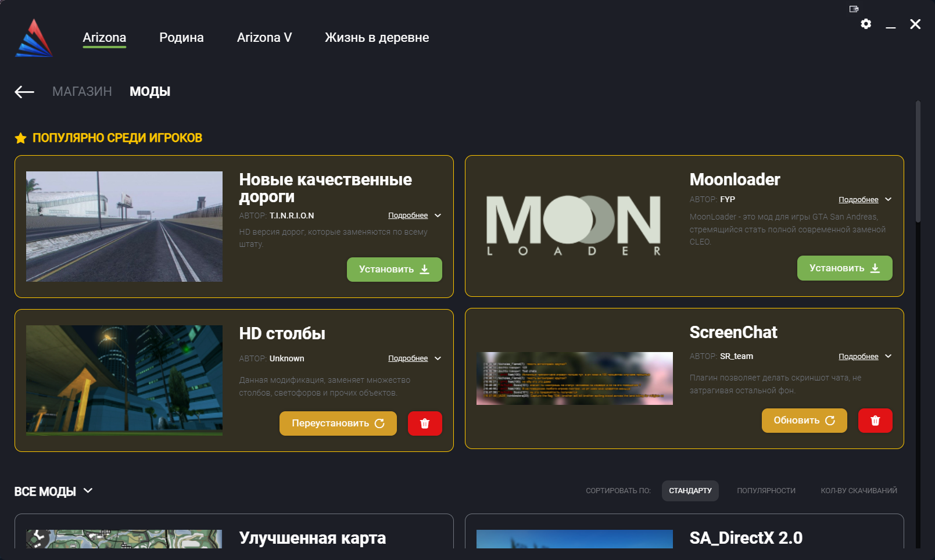The image size is (935, 560).
Task: Click author name T.I.N.R.I.O.N
Action: pos(292,216)
